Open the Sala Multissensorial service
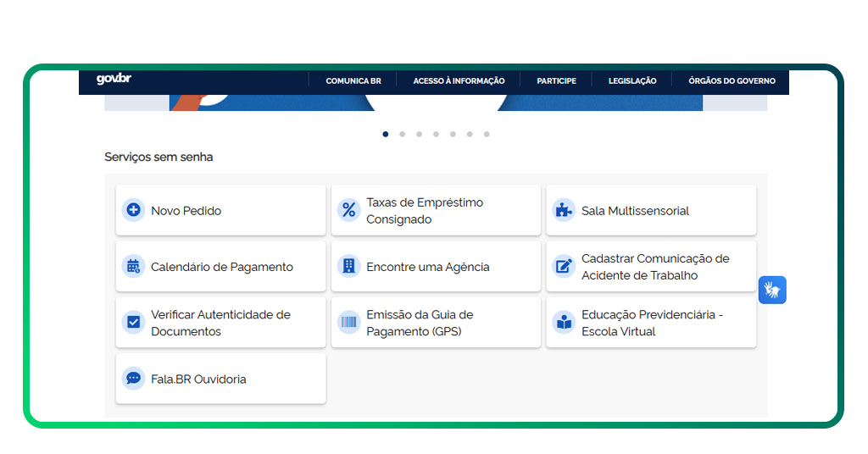868x454 pixels. 651,210
